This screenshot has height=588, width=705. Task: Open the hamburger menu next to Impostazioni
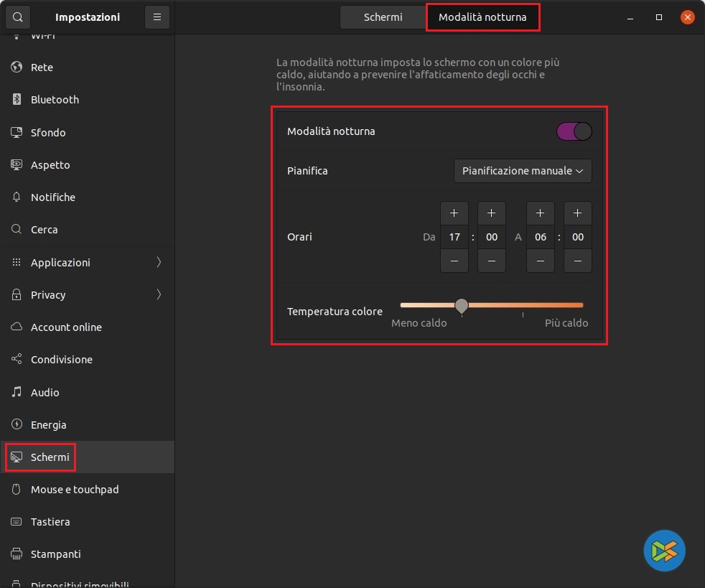tap(157, 17)
